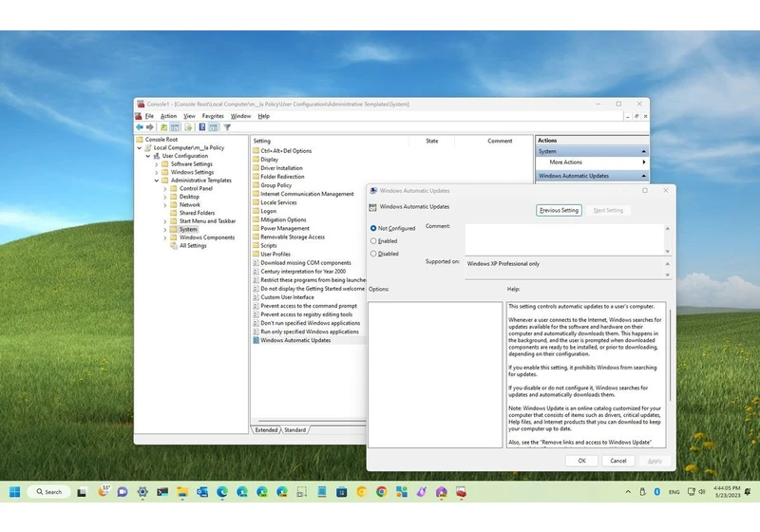760x532 pixels.
Task: Click the Search box on the taskbar
Action: click(x=48, y=492)
